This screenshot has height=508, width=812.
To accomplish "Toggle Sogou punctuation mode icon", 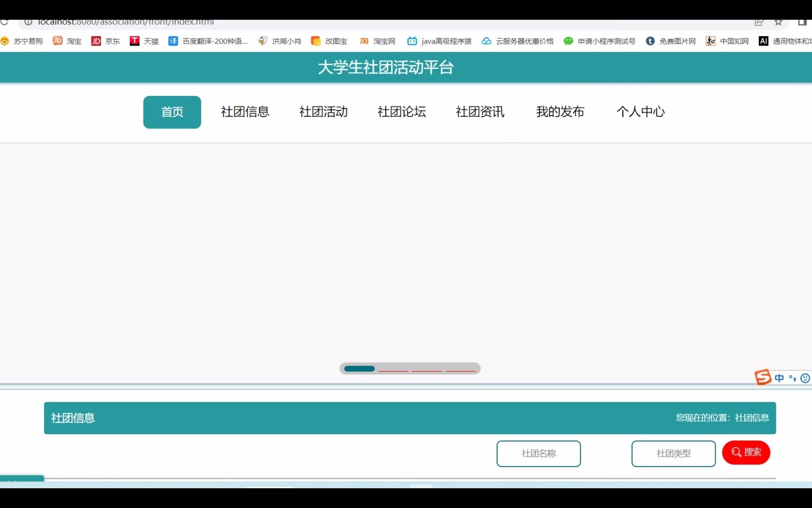I will (x=792, y=378).
